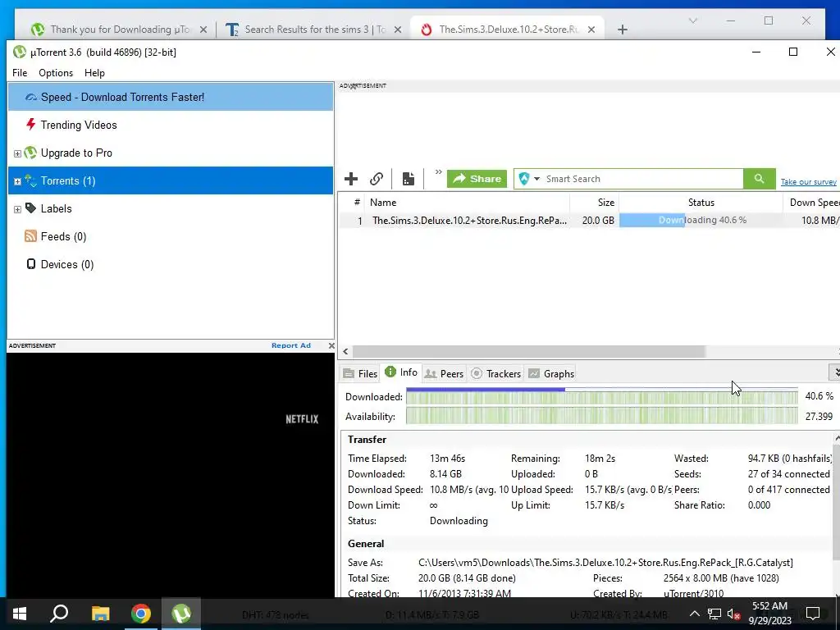The height and width of the screenshot is (630, 840).
Task: Click the Availability pieces bar
Action: pos(601,416)
